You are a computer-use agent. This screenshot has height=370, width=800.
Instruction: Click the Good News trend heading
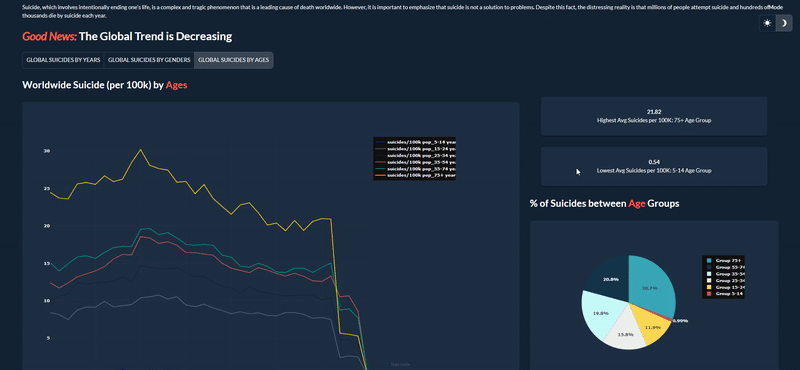[x=127, y=37]
